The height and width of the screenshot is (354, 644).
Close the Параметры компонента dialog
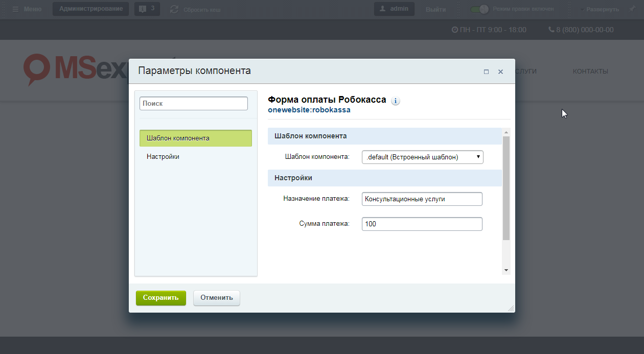500,72
